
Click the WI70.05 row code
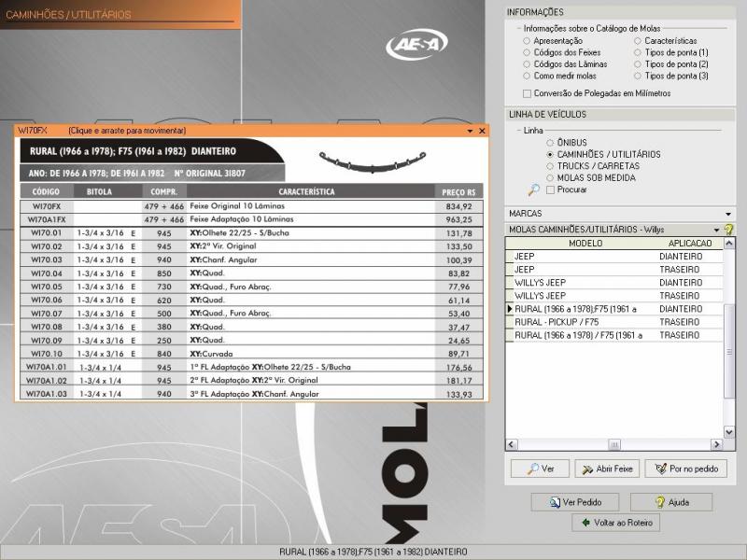click(x=47, y=287)
